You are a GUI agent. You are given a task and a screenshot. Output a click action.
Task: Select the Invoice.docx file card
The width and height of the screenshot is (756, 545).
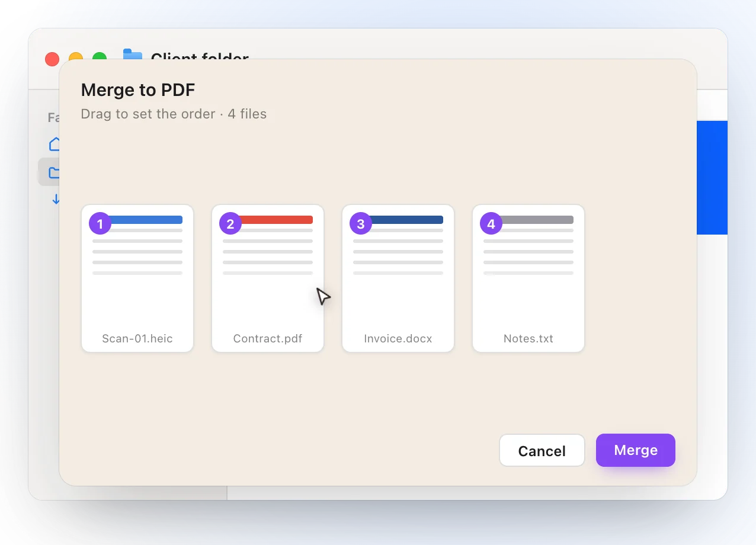coord(398,278)
